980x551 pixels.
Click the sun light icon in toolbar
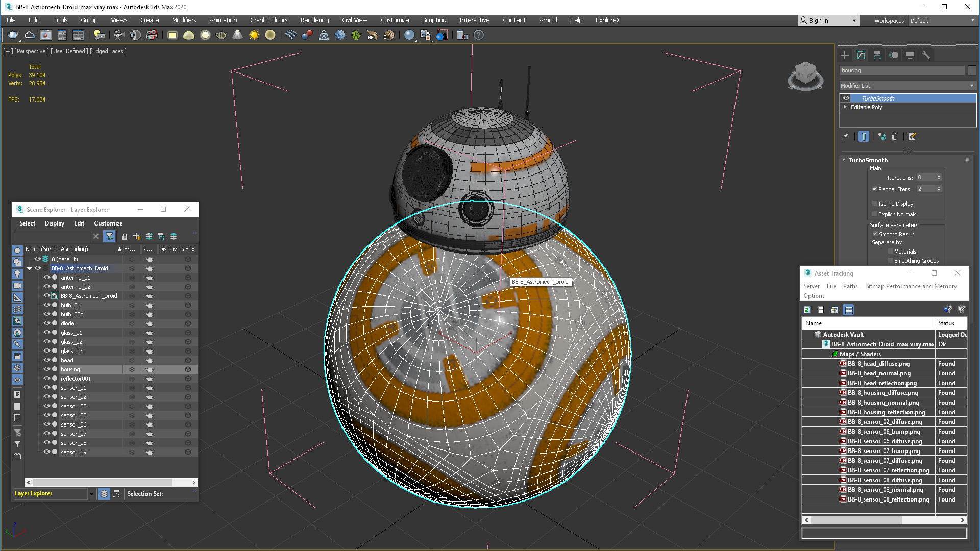pyautogui.click(x=254, y=35)
